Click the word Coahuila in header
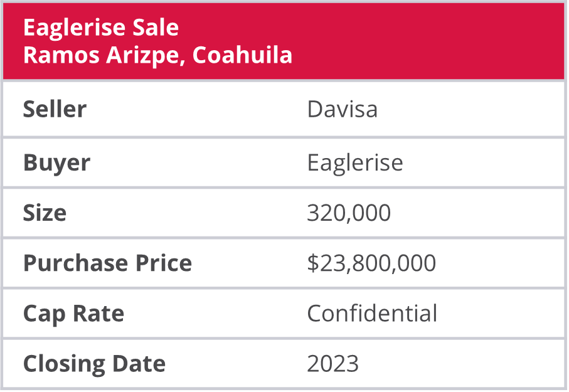 (242, 55)
